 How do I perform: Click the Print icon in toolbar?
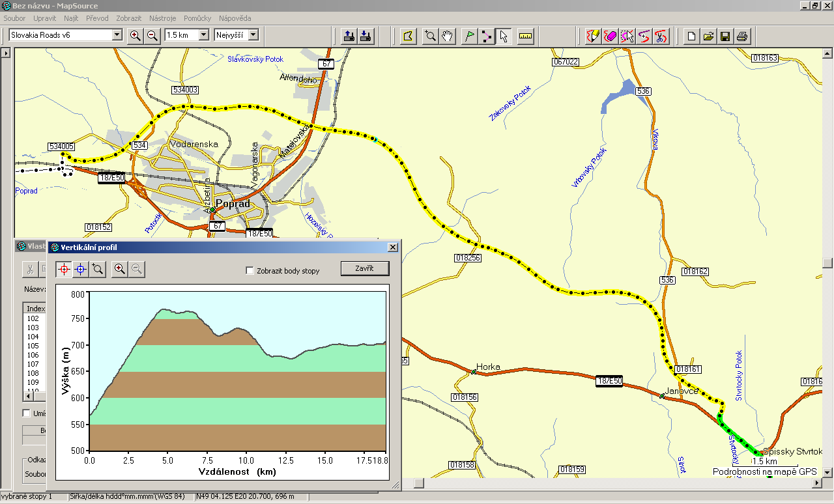point(742,36)
